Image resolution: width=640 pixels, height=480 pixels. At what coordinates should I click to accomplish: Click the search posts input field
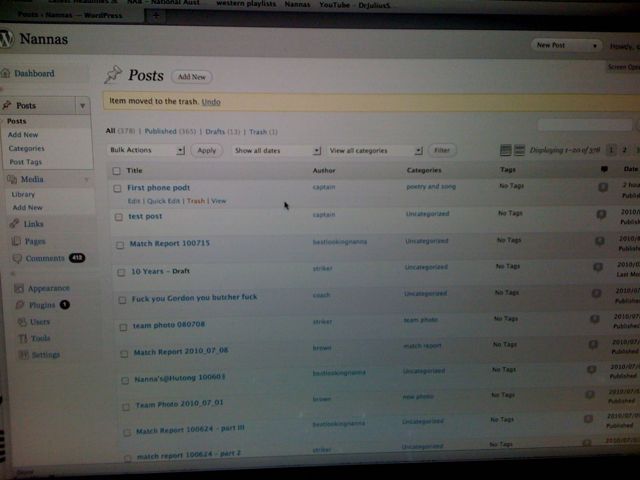(588, 125)
